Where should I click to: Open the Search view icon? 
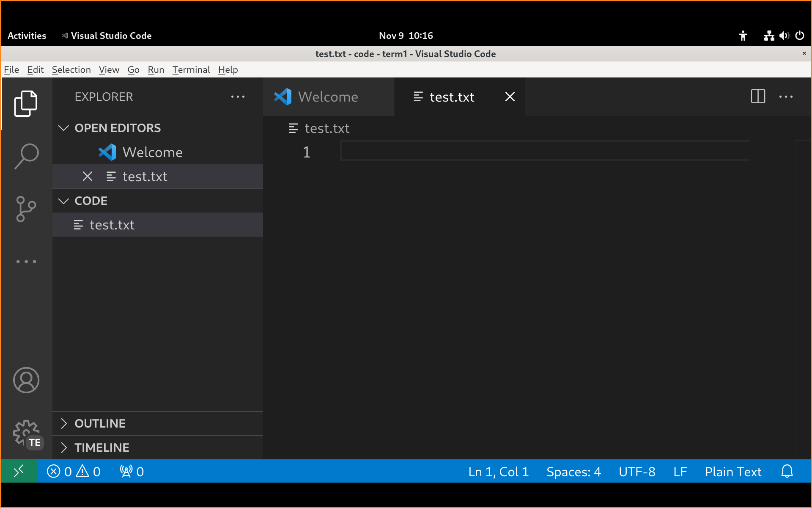point(26,156)
